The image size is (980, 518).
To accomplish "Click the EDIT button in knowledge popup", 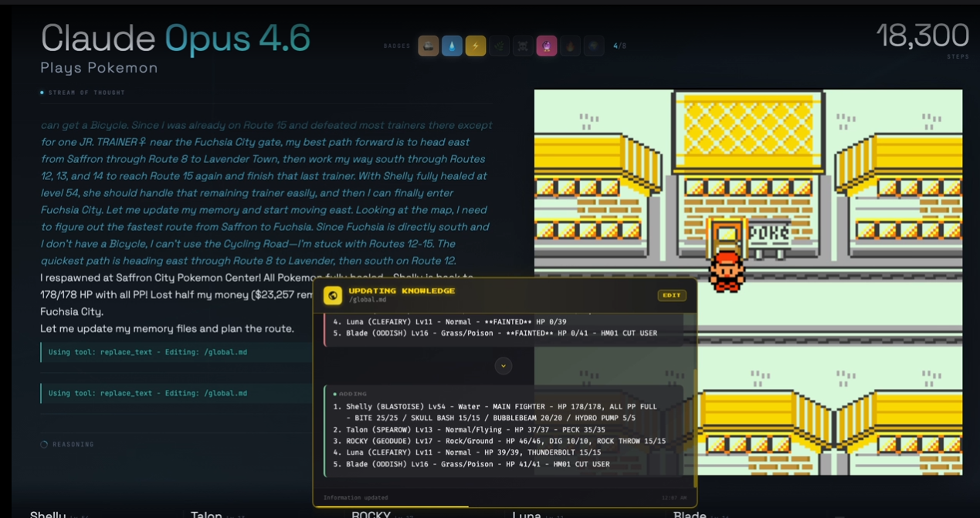I will (x=672, y=296).
